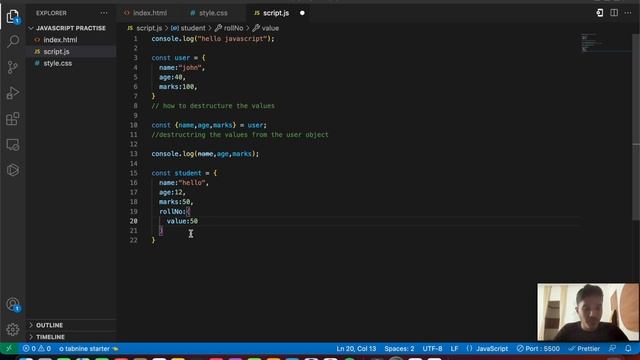Open editor more actions ellipsis
The image size is (640, 360).
(x=628, y=13)
